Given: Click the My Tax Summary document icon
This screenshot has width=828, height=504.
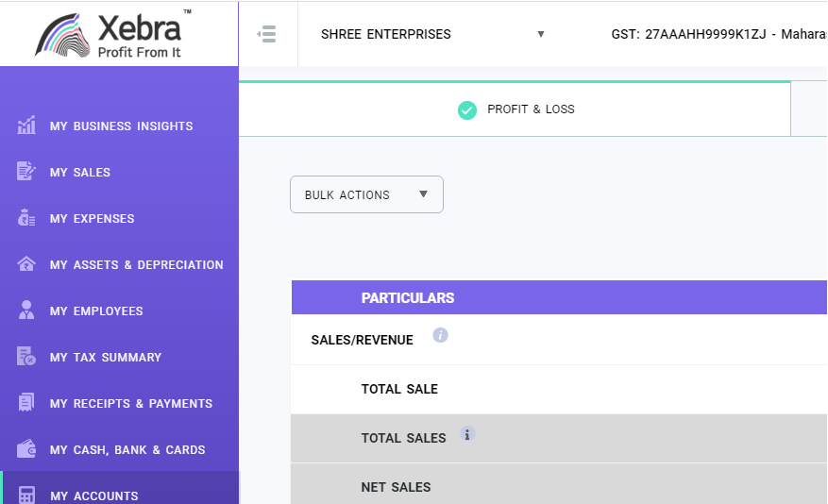Looking at the screenshot, I should tap(26, 357).
